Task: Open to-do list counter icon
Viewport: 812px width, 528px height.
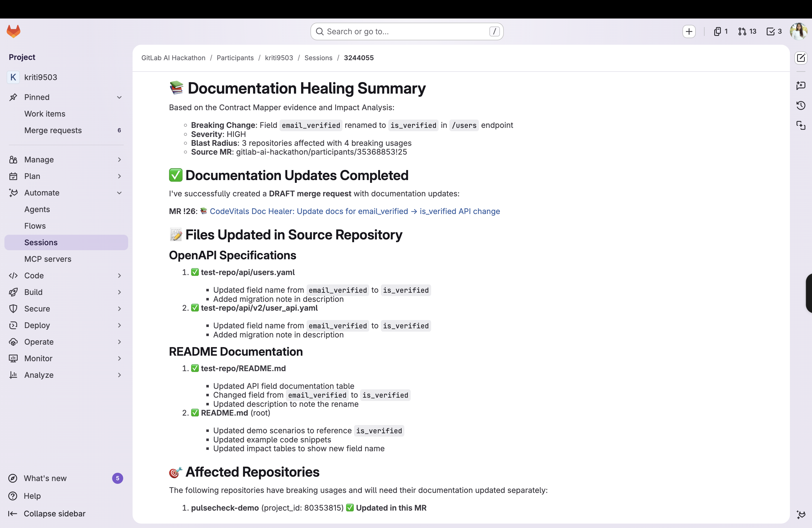Action: (774, 31)
